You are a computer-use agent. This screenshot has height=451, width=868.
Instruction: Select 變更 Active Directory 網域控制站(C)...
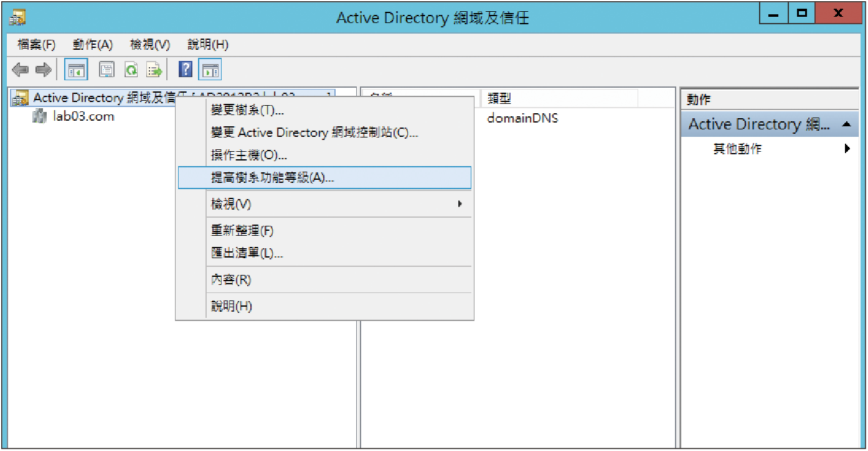click(324, 133)
